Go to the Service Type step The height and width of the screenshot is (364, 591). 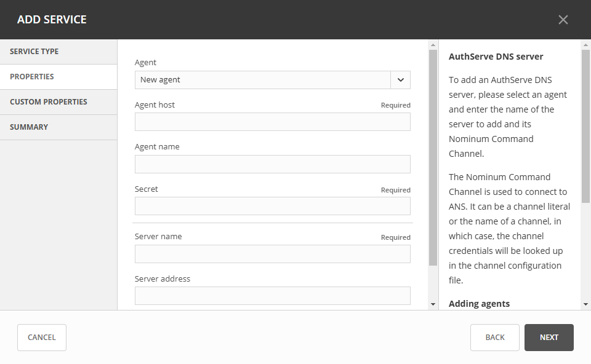(58, 52)
